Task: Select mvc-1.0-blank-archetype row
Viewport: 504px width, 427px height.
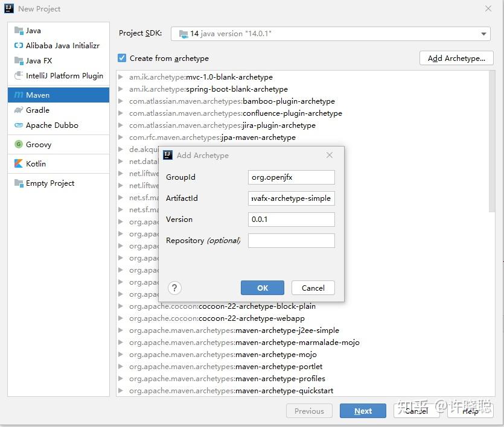Action: coord(201,77)
